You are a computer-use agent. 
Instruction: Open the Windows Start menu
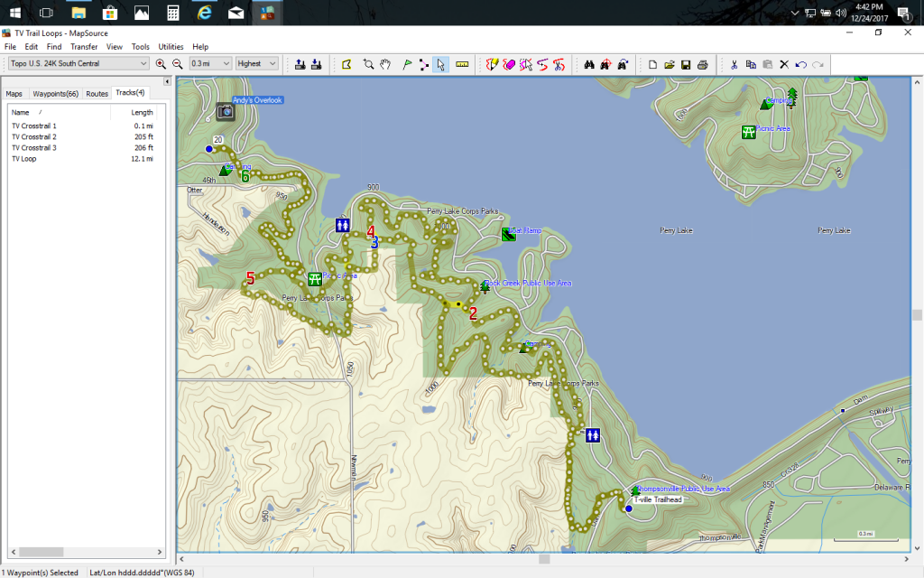[x=15, y=13]
